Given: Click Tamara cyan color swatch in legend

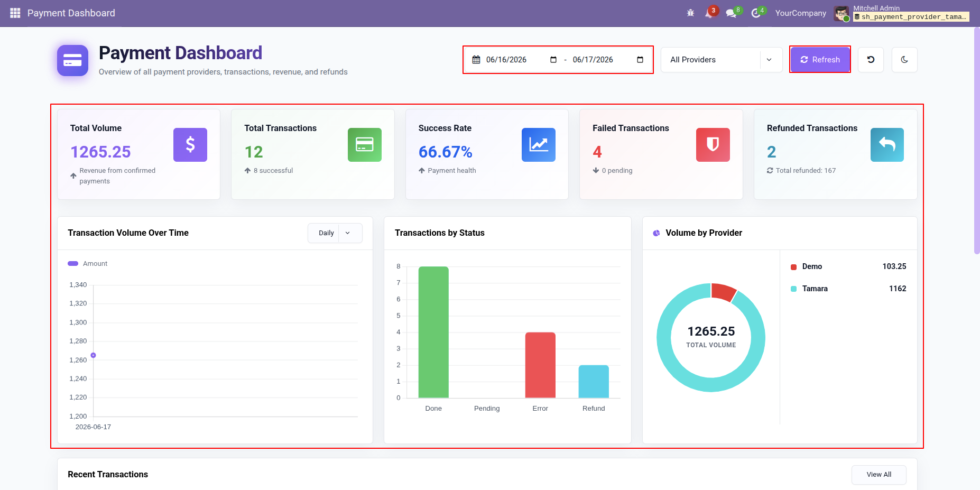Looking at the screenshot, I should 793,289.
